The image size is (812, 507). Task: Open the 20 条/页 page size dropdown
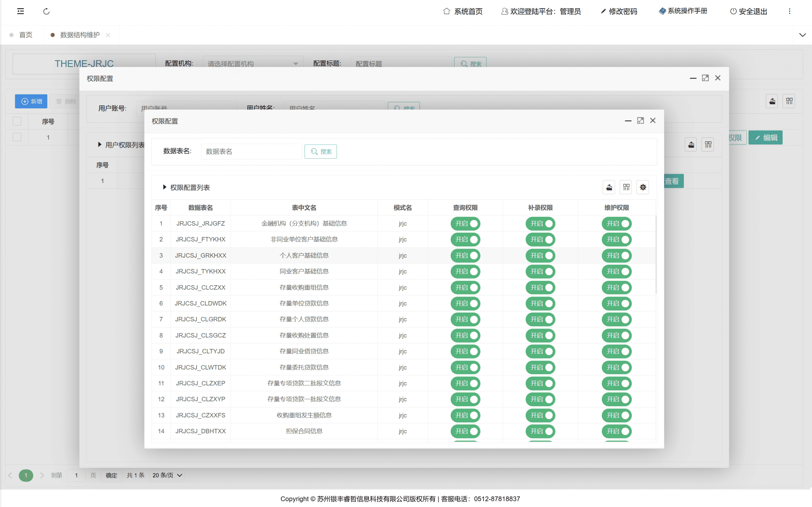click(167, 475)
